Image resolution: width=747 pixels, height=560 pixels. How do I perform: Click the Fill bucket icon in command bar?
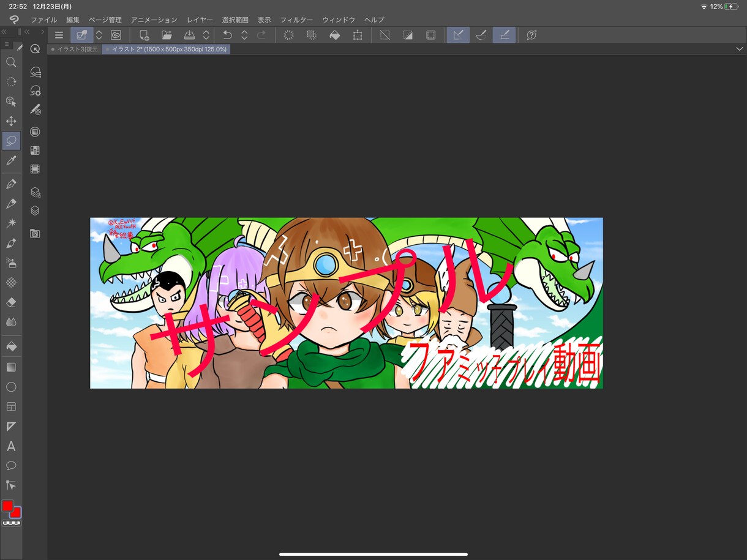335,35
